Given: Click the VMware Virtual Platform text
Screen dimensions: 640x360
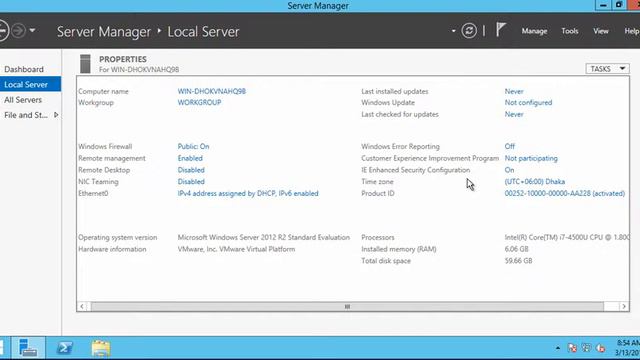Looking at the screenshot, I should (236, 249).
